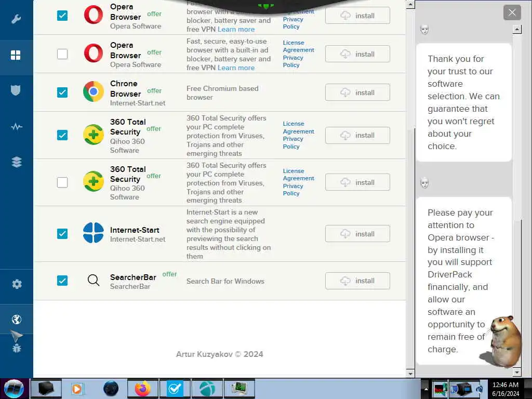Click the taskbar clock showing 12:46 AM
532x399 pixels.
point(506,385)
